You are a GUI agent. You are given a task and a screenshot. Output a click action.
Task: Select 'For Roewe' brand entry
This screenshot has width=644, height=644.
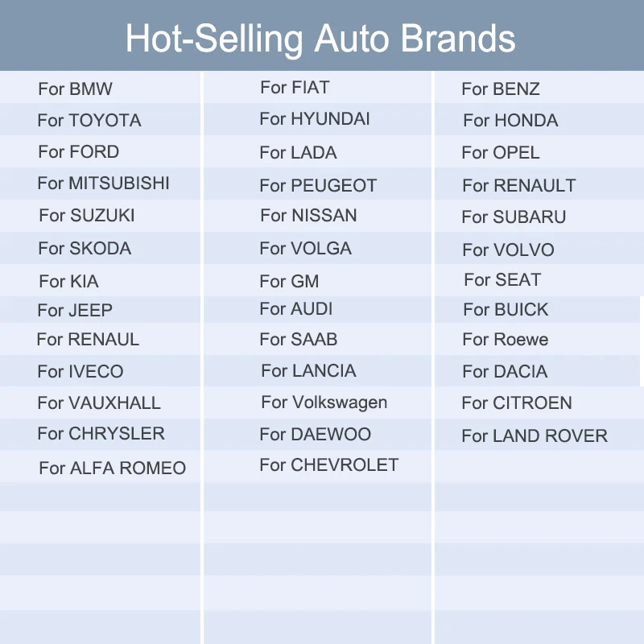coord(505,340)
